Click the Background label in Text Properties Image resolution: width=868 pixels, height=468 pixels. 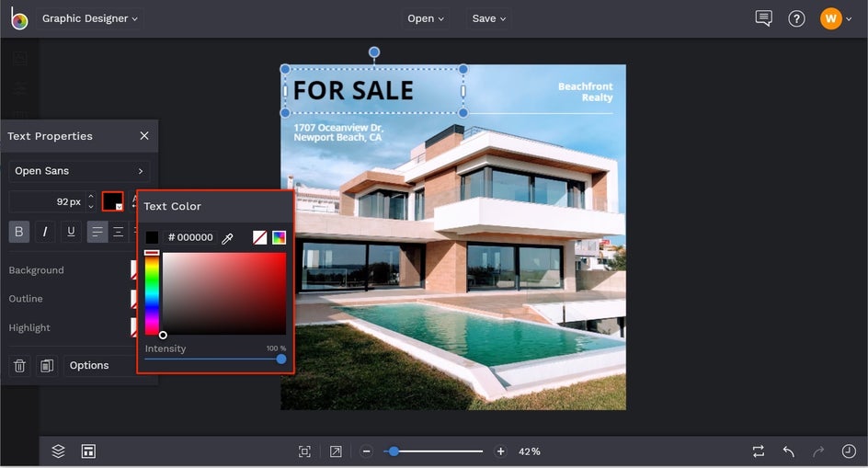point(36,270)
